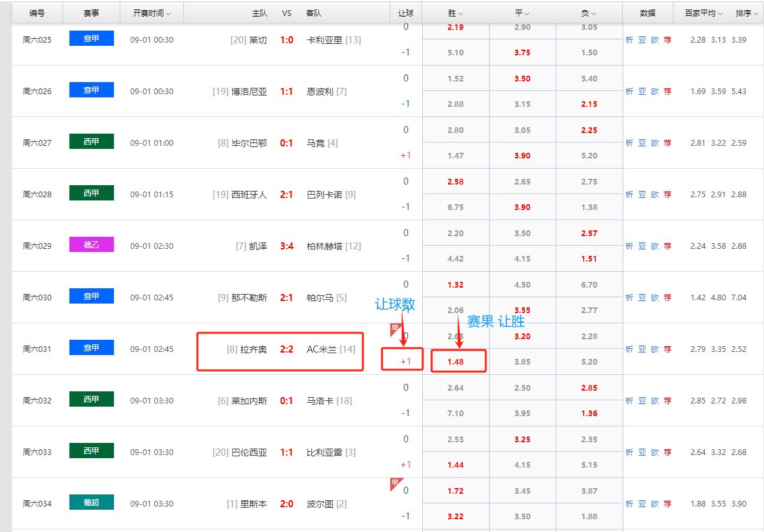Select away team 巴列卡诺

(x=325, y=194)
